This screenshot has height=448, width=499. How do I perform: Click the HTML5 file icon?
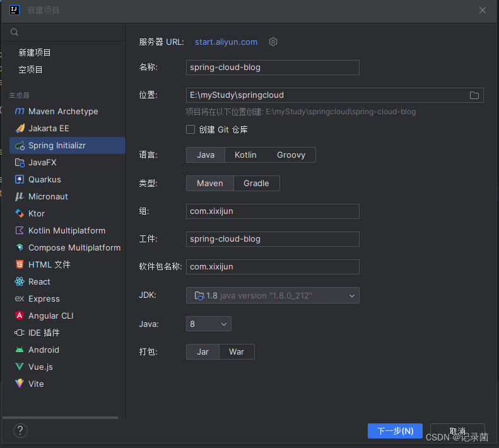click(20, 264)
